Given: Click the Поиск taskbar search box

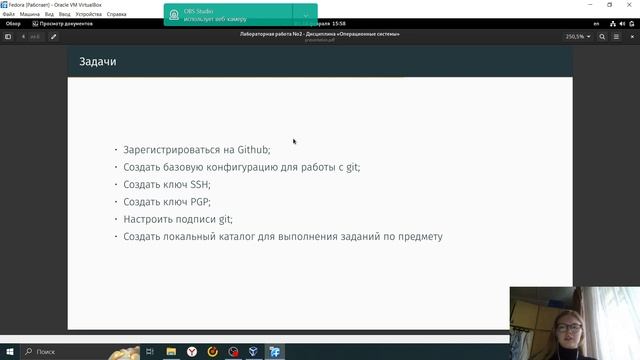Looking at the screenshot, I should pos(81,351).
